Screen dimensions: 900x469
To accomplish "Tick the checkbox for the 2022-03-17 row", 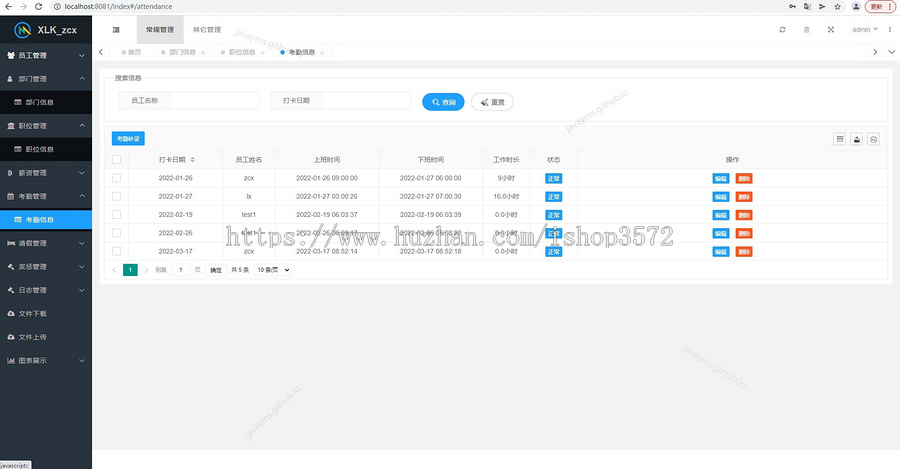I will click(x=117, y=251).
